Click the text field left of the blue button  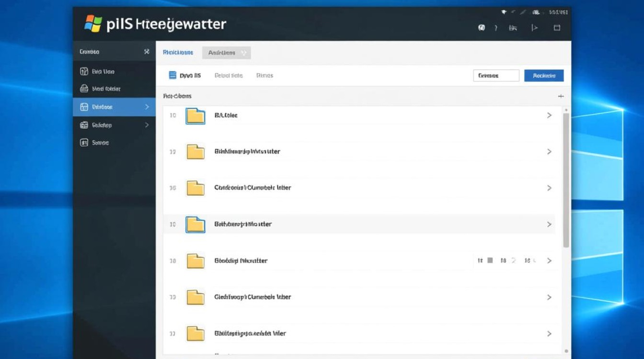coord(495,76)
